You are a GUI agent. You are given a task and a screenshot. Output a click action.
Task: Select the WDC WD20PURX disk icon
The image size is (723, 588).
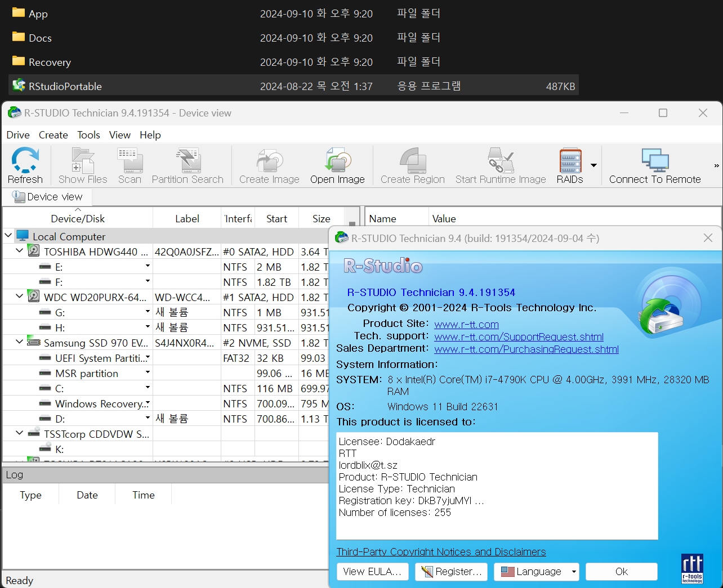(34, 297)
